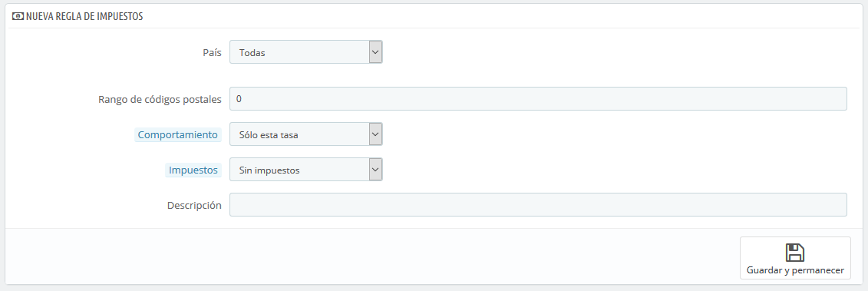Click the Descripción field label
The height and width of the screenshot is (291, 868).
pyautogui.click(x=194, y=205)
